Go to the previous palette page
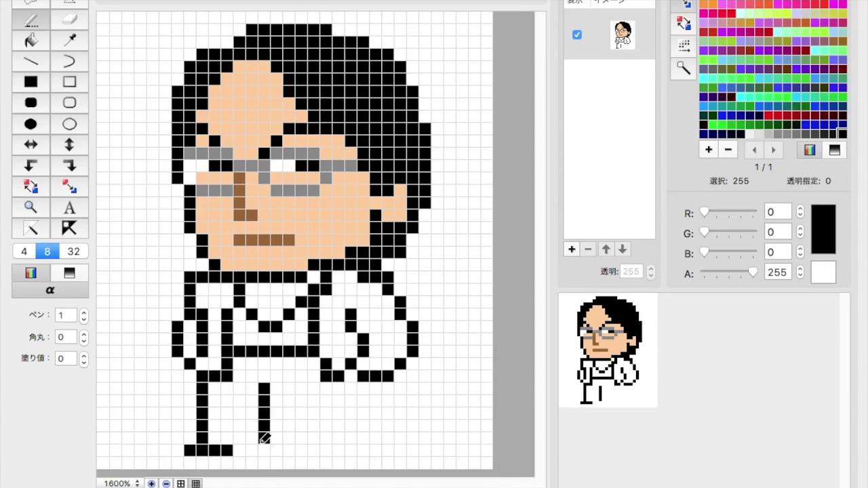The width and height of the screenshot is (868, 488). tap(754, 150)
